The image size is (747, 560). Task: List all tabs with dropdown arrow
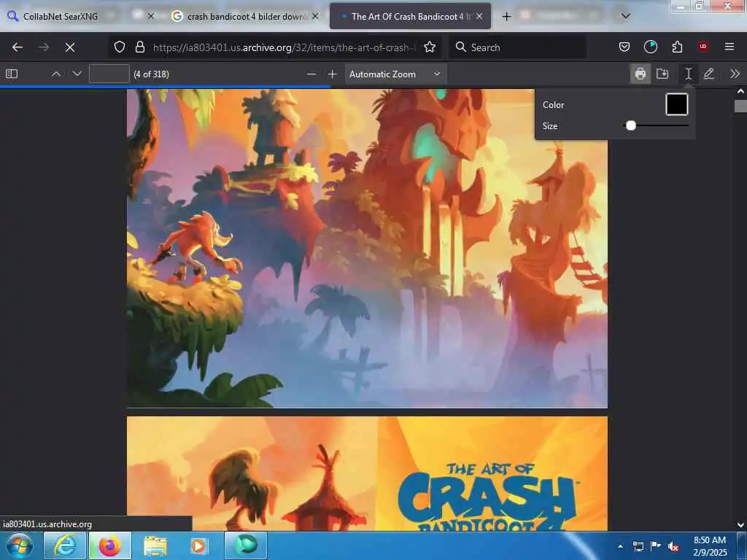(x=626, y=16)
